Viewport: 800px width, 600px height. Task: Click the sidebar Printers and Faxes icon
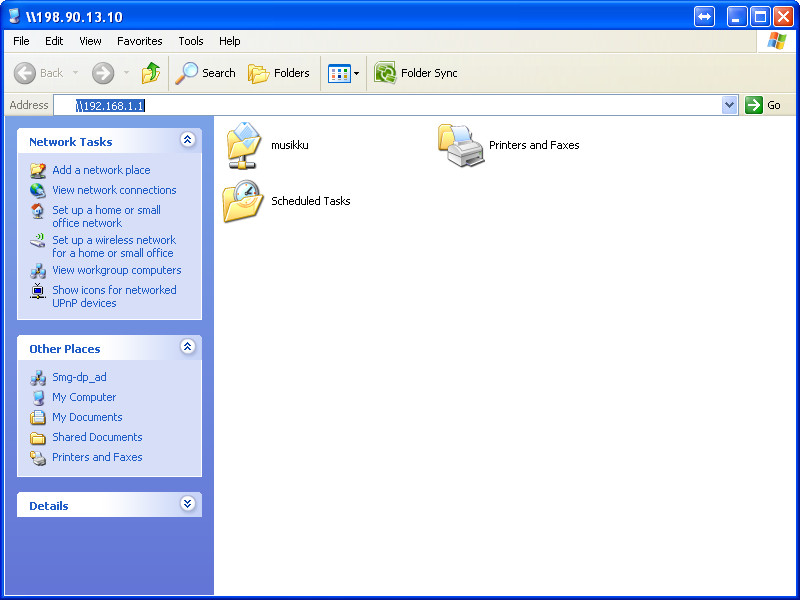[x=38, y=458]
